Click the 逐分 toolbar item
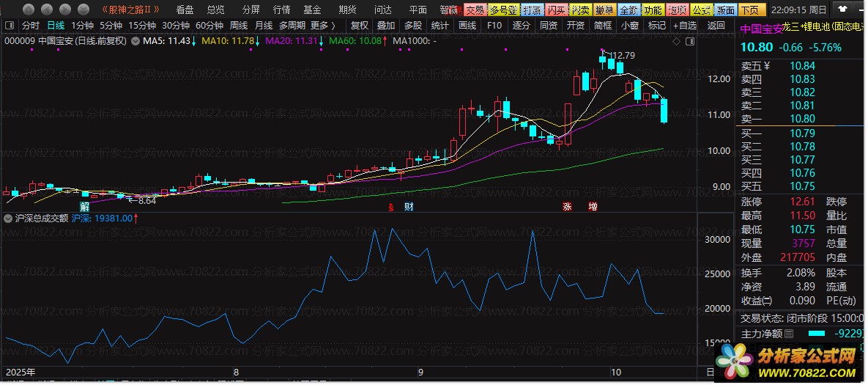Image resolution: width=868 pixels, height=385 pixels. click(x=522, y=26)
